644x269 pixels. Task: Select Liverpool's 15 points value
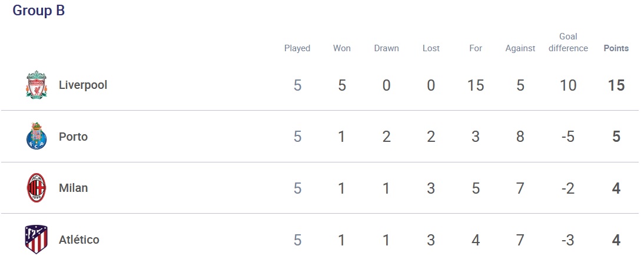click(x=616, y=85)
